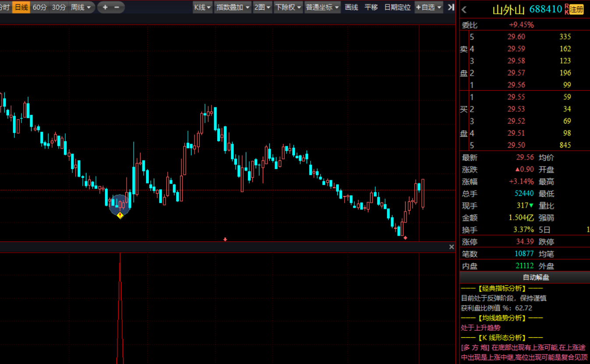Click the 内盘 value 21112
Screen dimensions: 590x364
(x=524, y=266)
